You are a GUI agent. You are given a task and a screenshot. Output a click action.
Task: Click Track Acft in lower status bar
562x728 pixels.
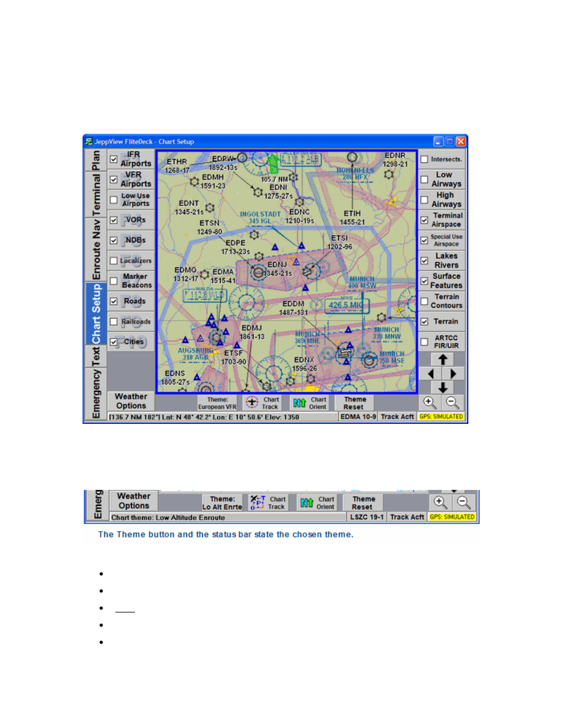(x=407, y=517)
